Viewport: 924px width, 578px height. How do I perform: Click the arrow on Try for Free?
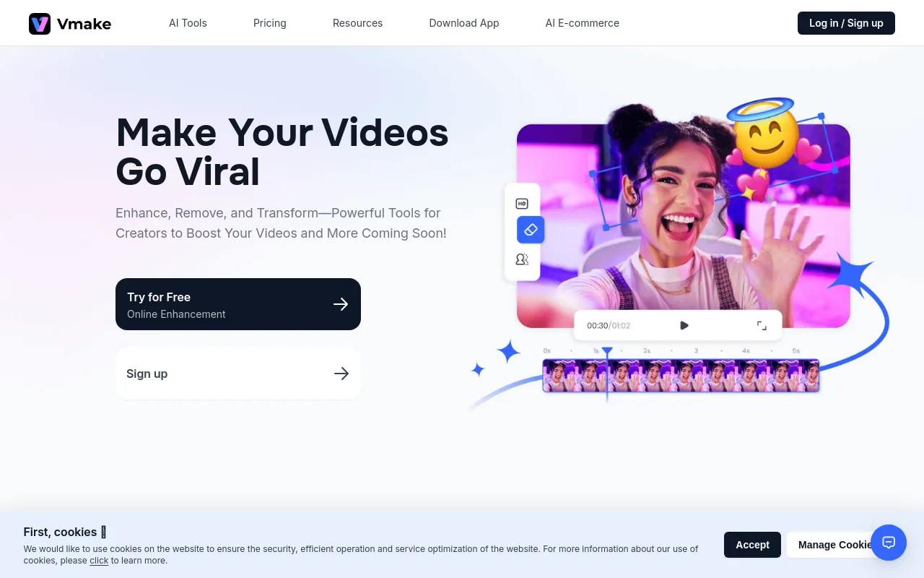click(x=341, y=304)
